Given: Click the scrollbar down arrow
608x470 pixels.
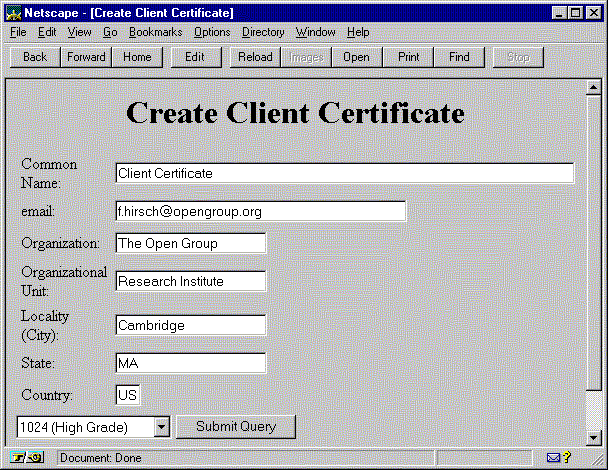Looking at the screenshot, I should (593, 438).
